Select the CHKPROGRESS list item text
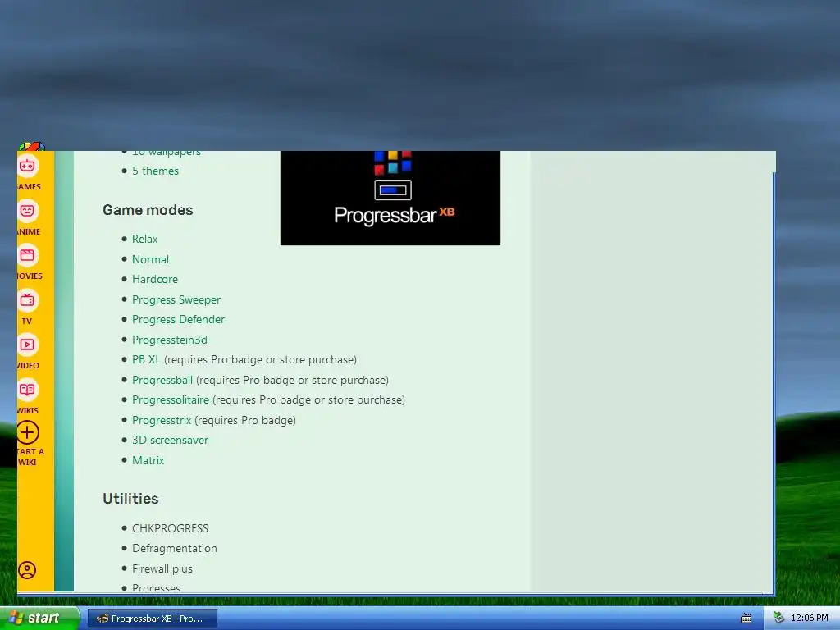This screenshot has width=840, height=630. coord(170,528)
